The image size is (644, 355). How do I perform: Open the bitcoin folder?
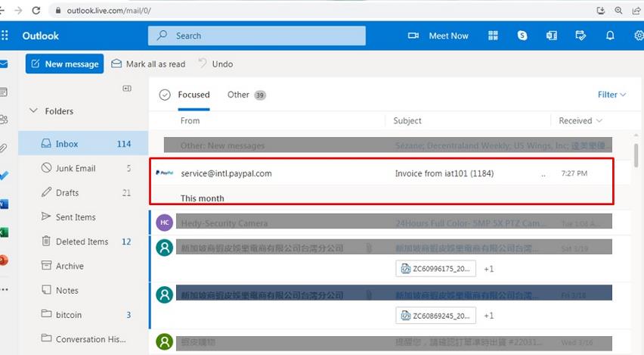pyautogui.click(x=83, y=315)
